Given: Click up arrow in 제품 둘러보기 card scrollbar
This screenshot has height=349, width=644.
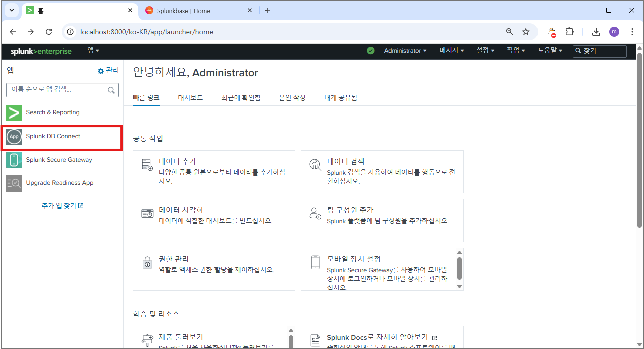Looking at the screenshot, I should point(291,330).
